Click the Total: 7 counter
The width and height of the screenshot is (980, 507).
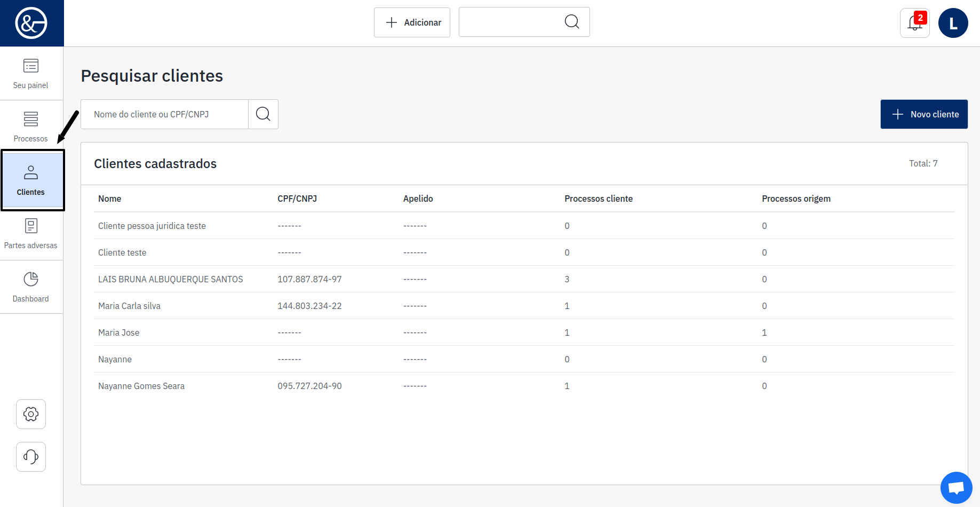click(923, 163)
